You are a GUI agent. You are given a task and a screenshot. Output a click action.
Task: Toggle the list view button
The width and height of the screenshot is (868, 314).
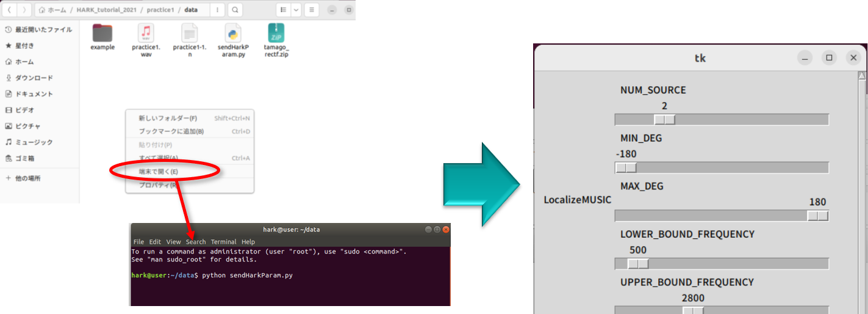282,10
